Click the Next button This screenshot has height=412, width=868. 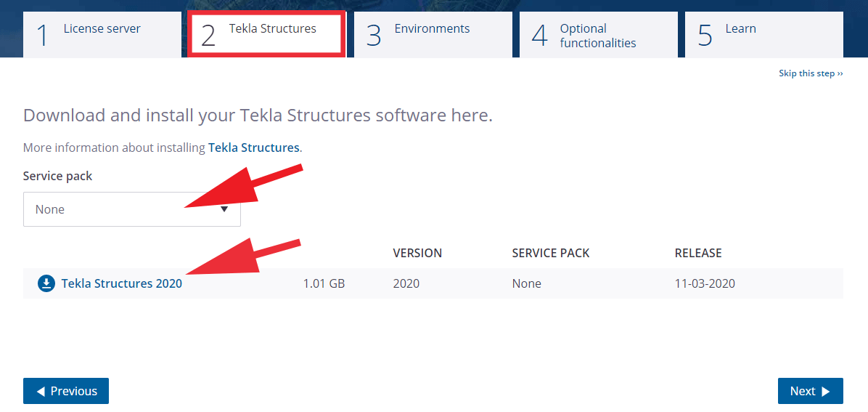[811, 391]
